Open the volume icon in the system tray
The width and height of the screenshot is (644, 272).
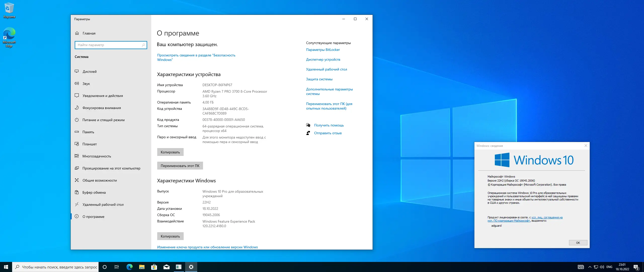click(602, 267)
